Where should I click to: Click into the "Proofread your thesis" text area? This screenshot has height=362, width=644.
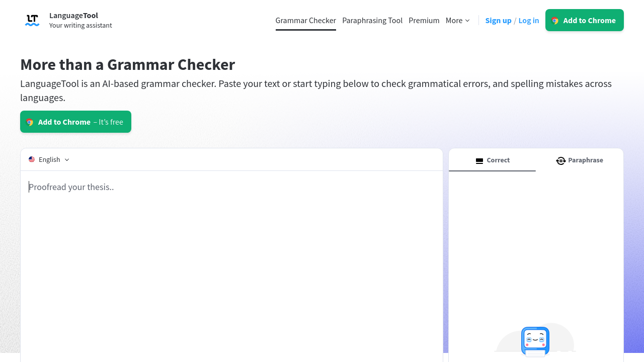[231, 251]
